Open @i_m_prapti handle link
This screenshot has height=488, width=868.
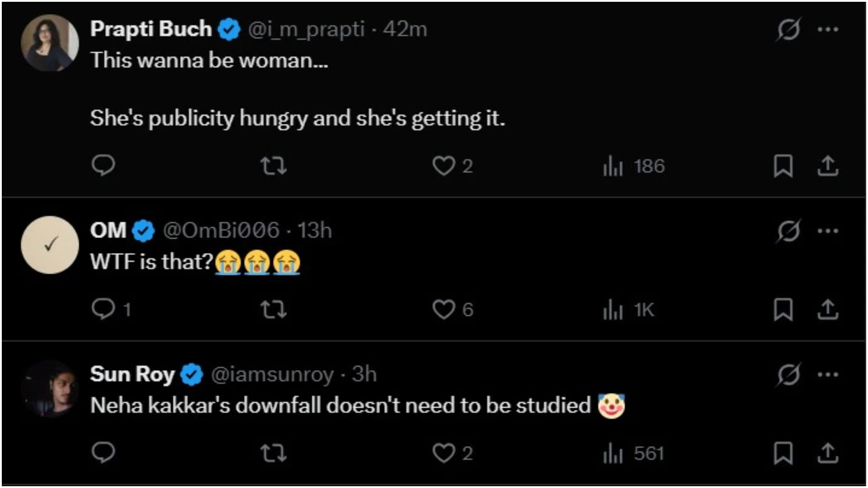[306, 29]
